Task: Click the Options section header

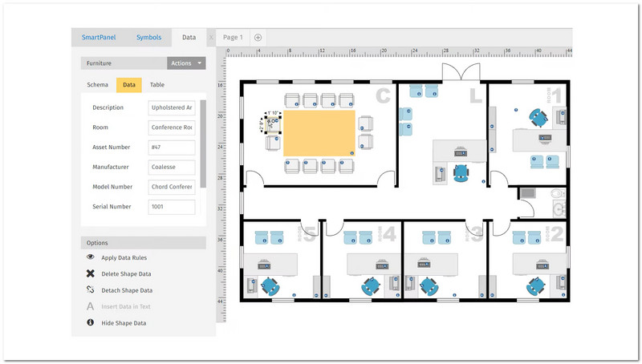Action: coord(144,242)
